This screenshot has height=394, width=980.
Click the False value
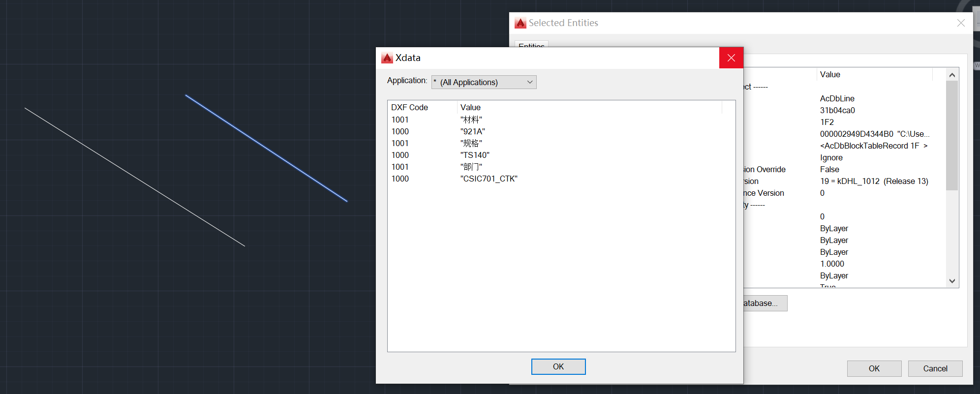[x=829, y=169]
